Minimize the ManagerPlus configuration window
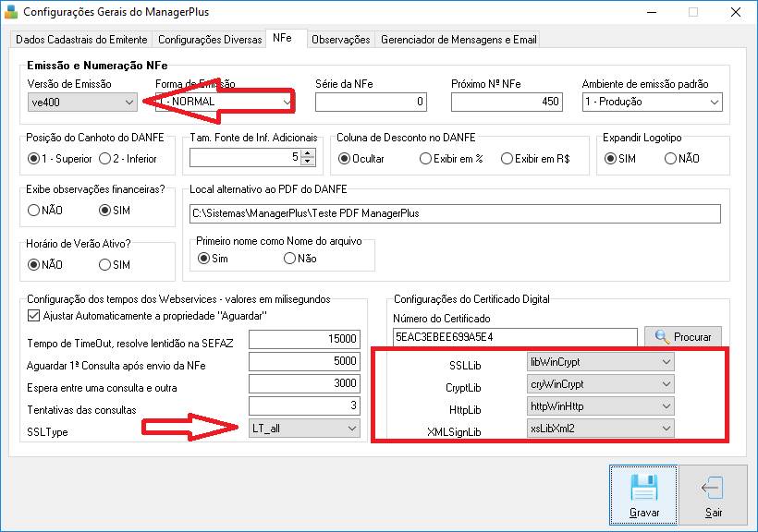The height and width of the screenshot is (532, 758). click(652, 12)
